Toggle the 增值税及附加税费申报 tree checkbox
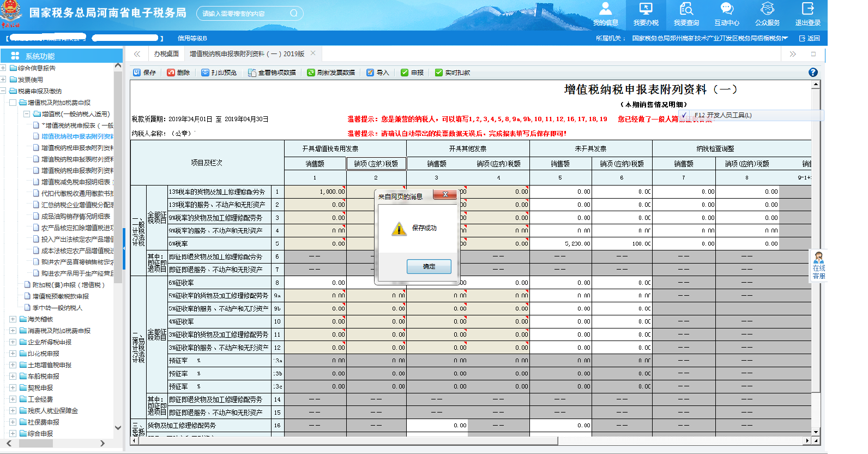The height and width of the screenshot is (454, 868). pos(13,103)
